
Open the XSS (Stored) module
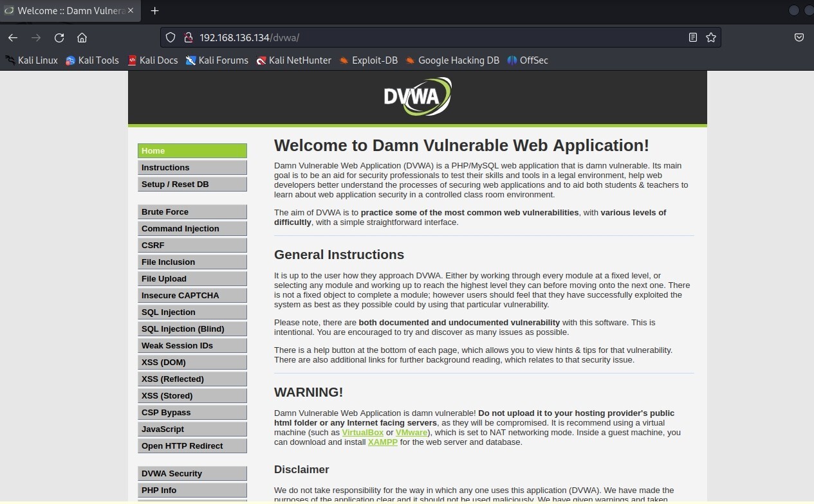click(x=192, y=395)
